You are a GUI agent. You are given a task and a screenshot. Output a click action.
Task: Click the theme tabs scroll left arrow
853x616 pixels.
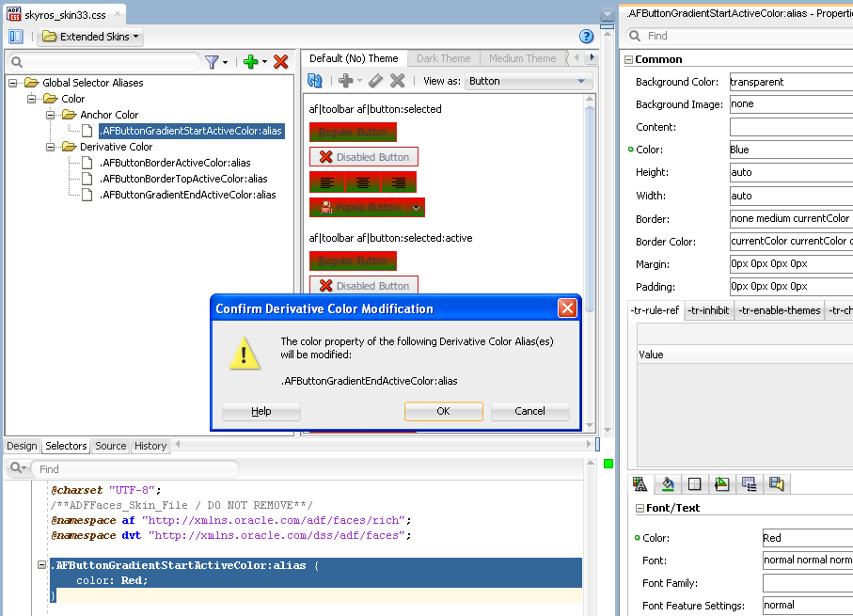coord(577,57)
